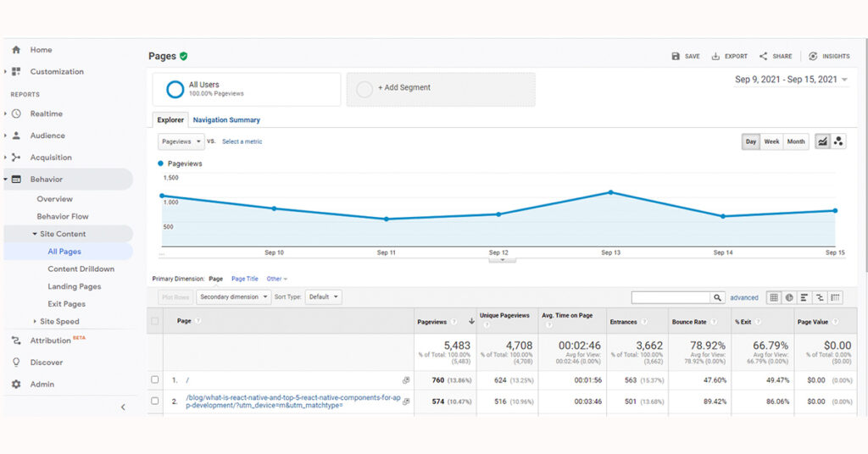Viewport: 868px width, 454px height.
Task: Select Content Drilldown in sidebar
Action: (x=81, y=269)
